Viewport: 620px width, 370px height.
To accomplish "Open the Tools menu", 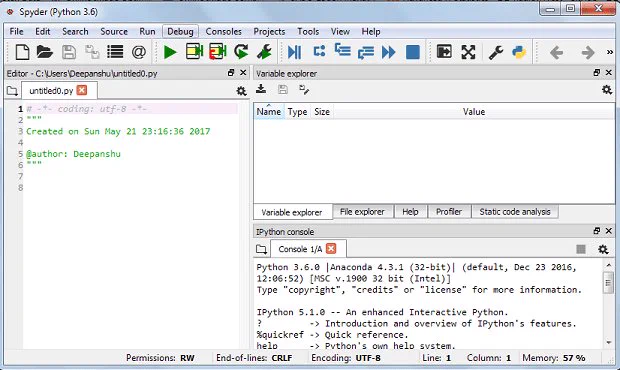I will pos(308,32).
